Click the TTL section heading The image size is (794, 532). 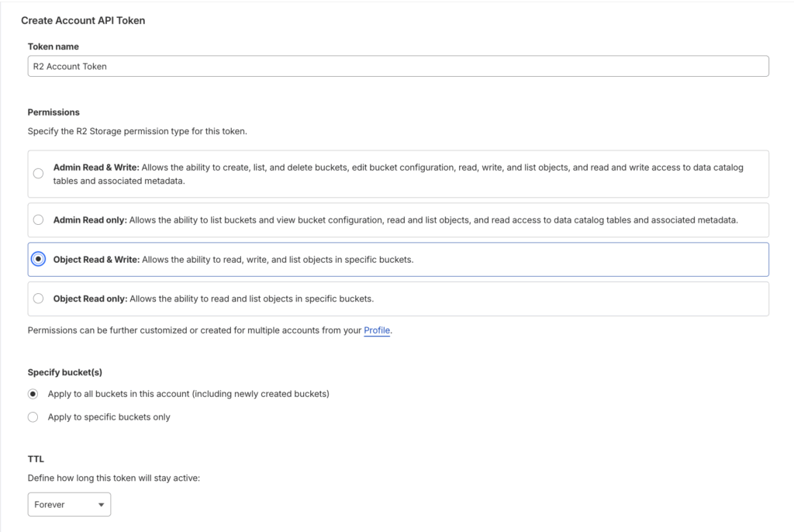[36, 460]
